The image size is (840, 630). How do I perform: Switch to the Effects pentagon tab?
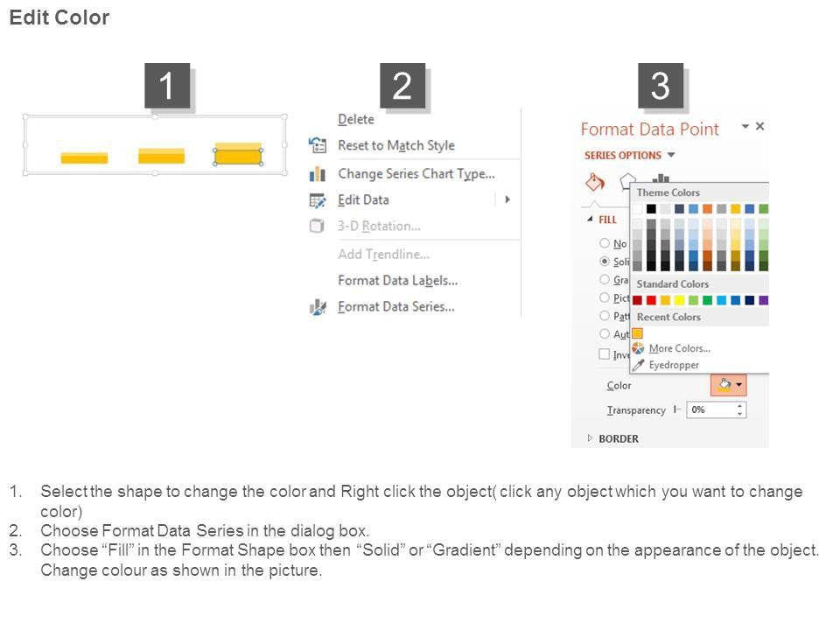(x=626, y=181)
